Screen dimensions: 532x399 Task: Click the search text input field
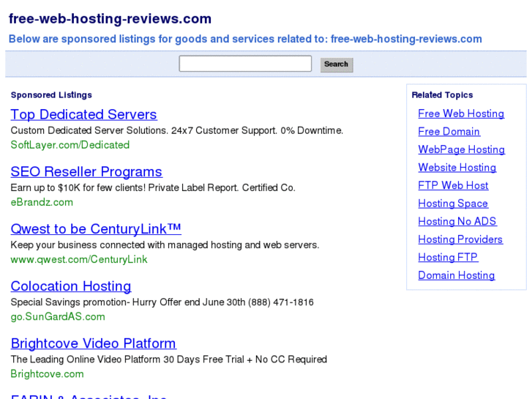click(245, 64)
